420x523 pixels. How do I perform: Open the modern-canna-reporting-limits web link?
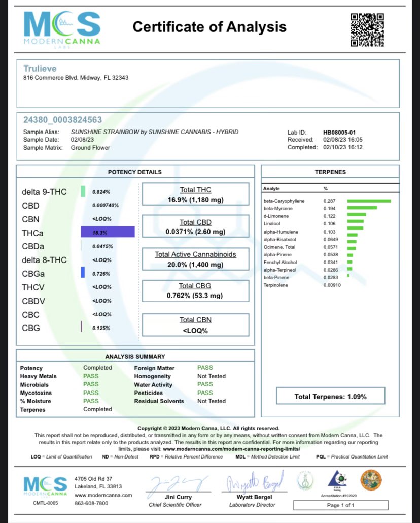(231, 449)
